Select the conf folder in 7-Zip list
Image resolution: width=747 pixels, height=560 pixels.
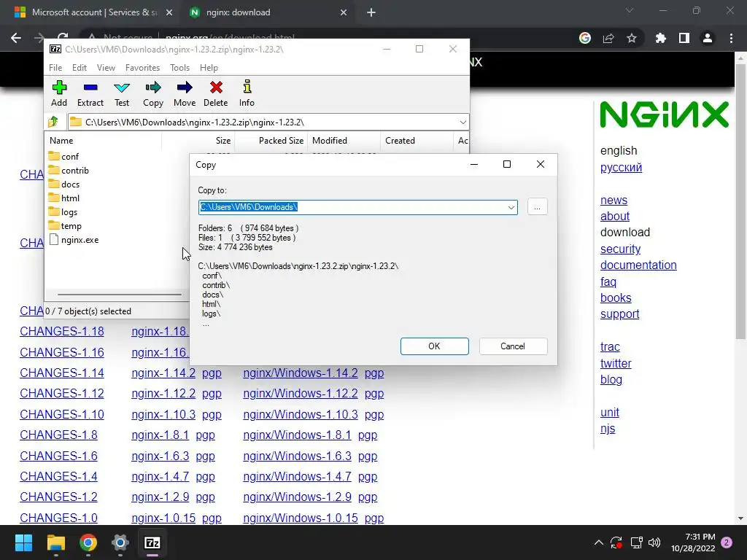(64, 156)
